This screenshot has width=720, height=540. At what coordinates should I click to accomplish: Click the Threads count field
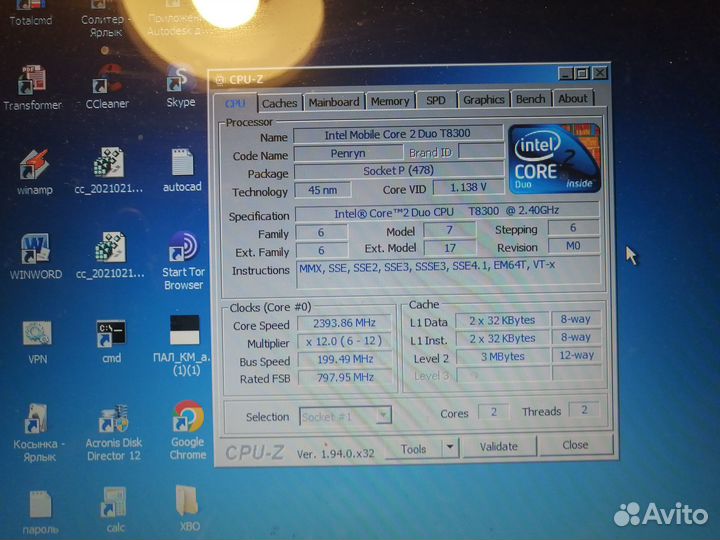pyautogui.click(x=584, y=409)
